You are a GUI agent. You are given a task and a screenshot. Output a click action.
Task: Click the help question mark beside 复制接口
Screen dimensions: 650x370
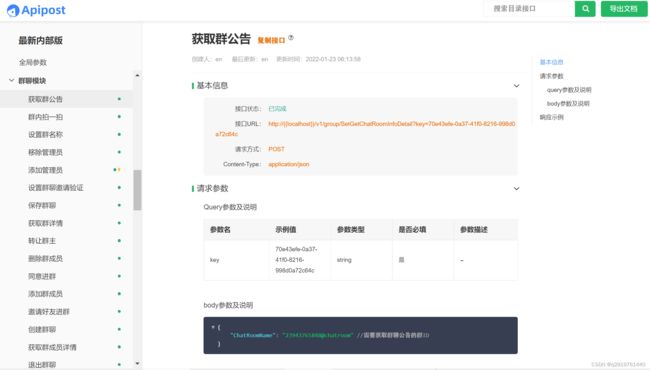[x=291, y=38]
